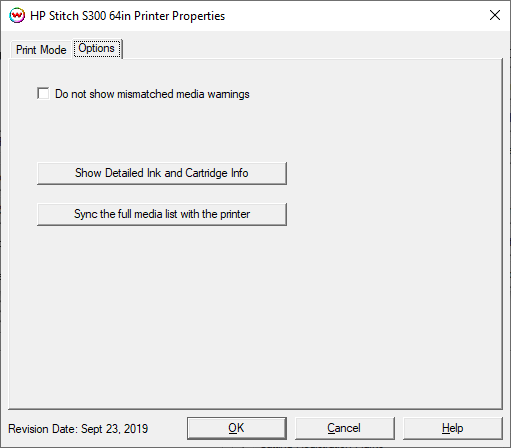This screenshot has width=511, height=448.
Task: Start media list synchronization with printer
Action: (162, 214)
